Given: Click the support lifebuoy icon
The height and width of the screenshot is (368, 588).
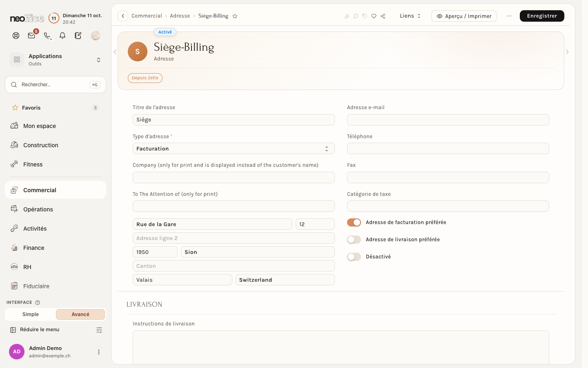Looking at the screenshot, I should point(16,36).
